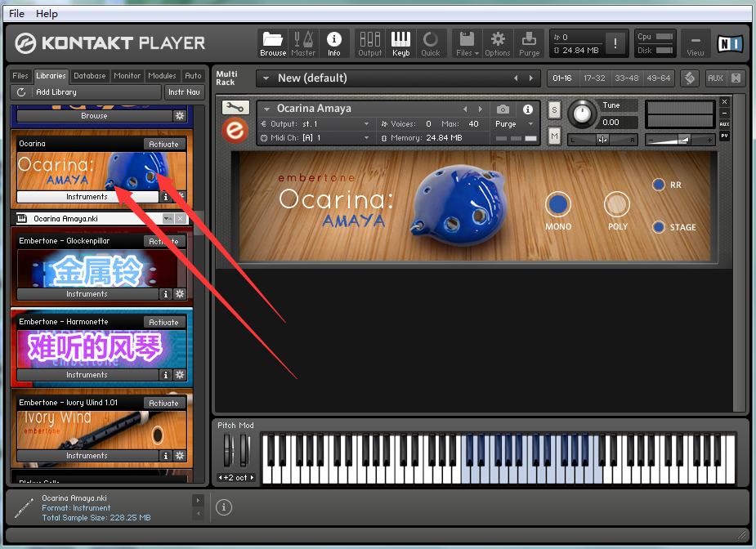Open info for the Glockenpillar library
756x549 pixels.
(x=166, y=294)
